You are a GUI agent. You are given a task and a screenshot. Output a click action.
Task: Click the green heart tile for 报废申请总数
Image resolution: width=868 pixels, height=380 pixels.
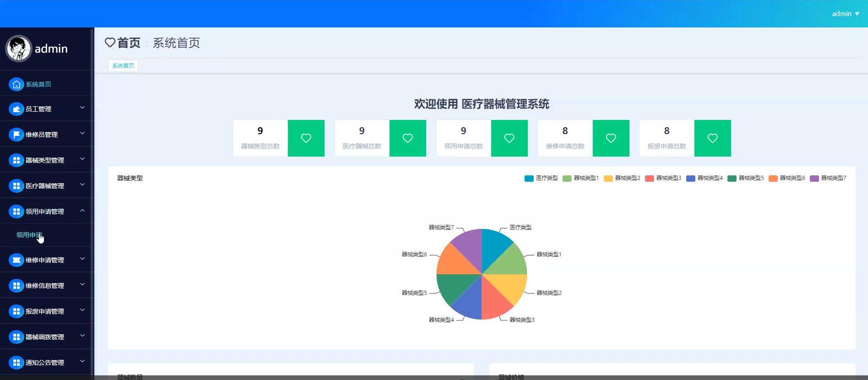pos(713,138)
